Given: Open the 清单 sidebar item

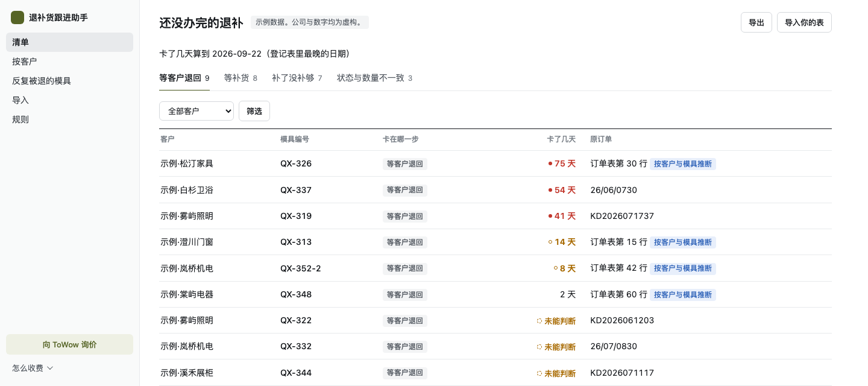Looking at the screenshot, I should point(69,42).
